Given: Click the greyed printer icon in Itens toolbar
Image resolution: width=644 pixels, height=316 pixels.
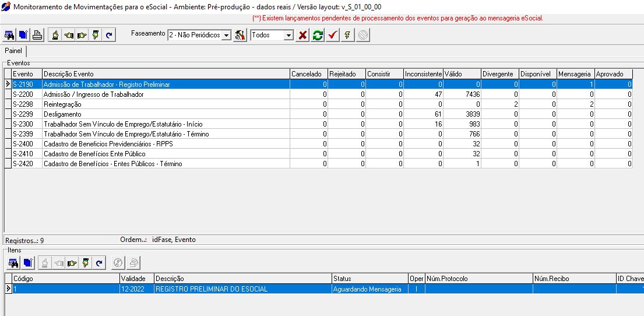Looking at the screenshot, I should pos(133,262).
